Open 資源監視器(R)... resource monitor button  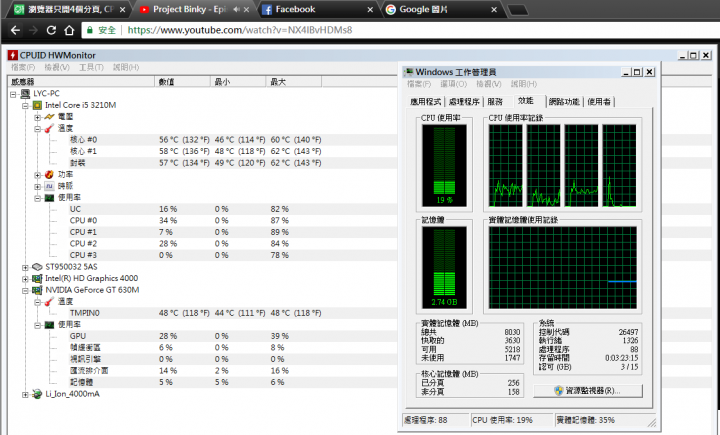click(588, 391)
